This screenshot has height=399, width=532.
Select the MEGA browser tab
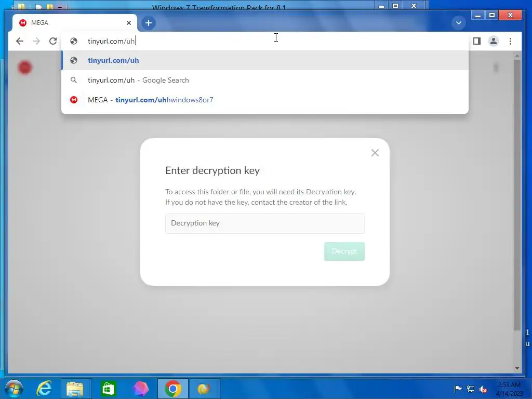75,23
